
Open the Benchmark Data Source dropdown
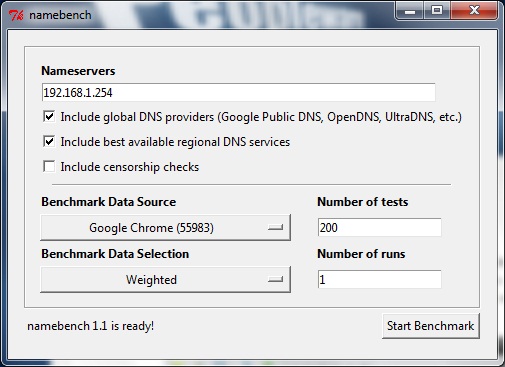coord(165,227)
